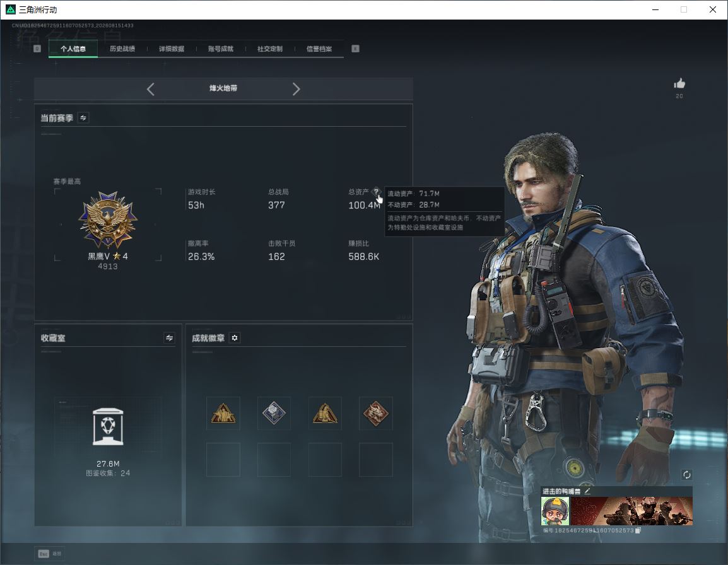The height and width of the screenshot is (565, 728).
Task: Open the 历史战绩 tab
Action: point(122,49)
